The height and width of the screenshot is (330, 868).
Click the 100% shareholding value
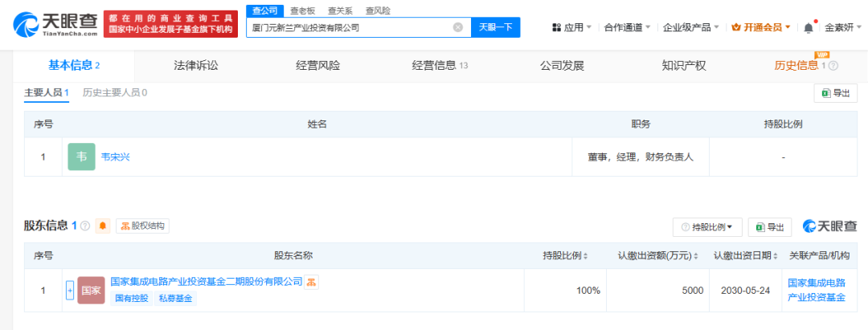pyautogui.click(x=588, y=290)
